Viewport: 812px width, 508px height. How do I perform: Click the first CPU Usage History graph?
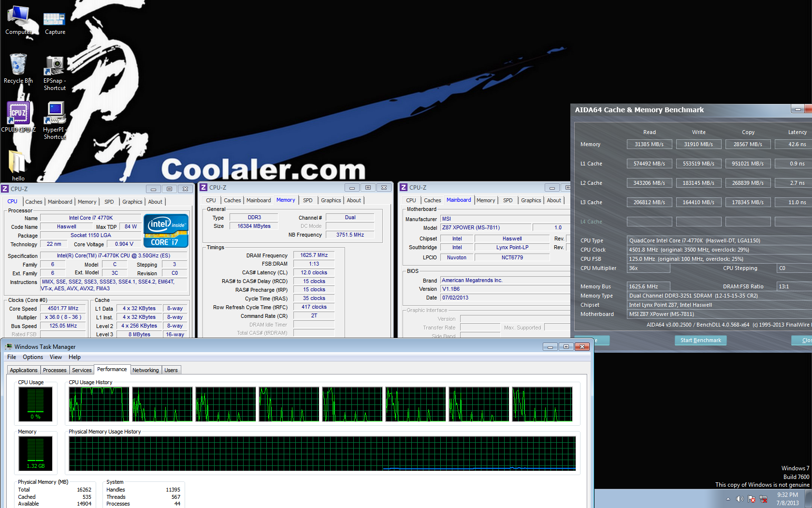click(x=99, y=404)
